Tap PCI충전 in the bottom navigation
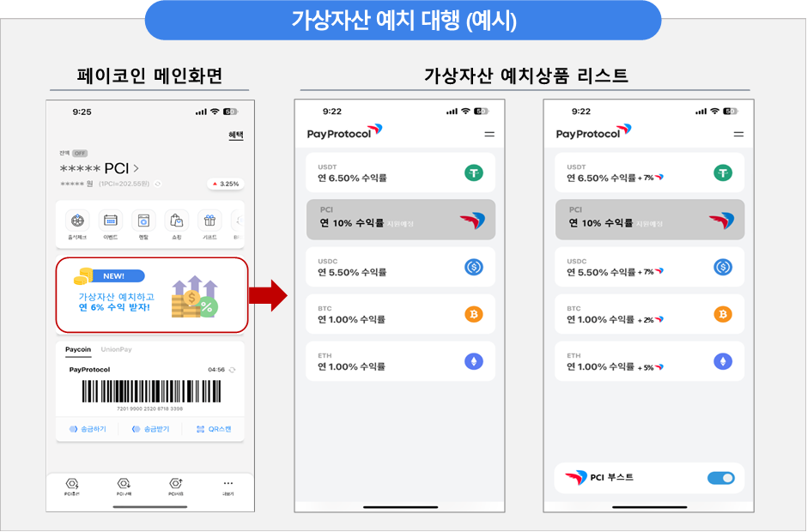The image size is (807, 532). coord(72,487)
